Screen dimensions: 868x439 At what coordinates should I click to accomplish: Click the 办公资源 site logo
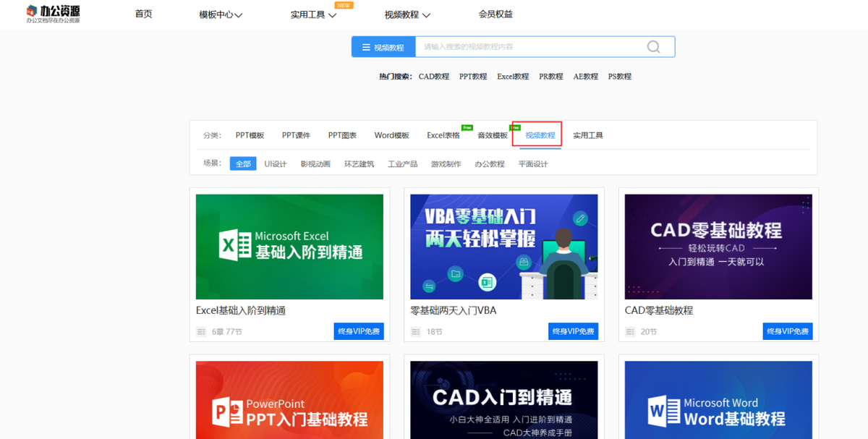[x=53, y=14]
